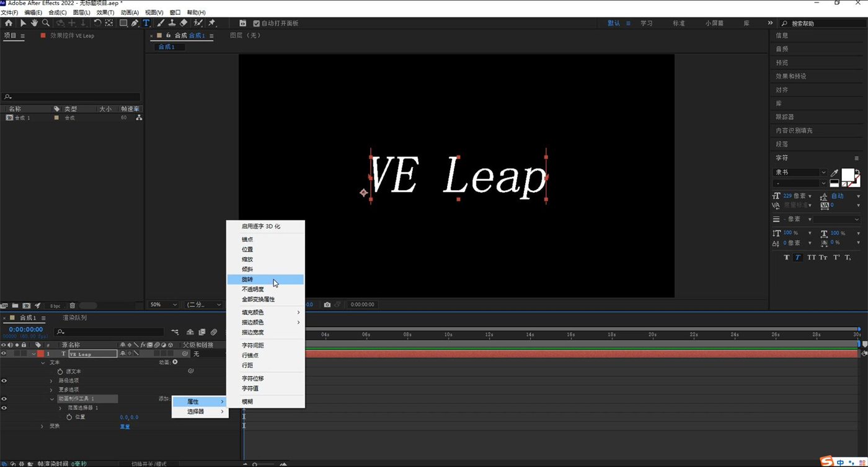This screenshot has height=467, width=868.
Task: Switch to 学习 workspace
Action: coord(647,23)
